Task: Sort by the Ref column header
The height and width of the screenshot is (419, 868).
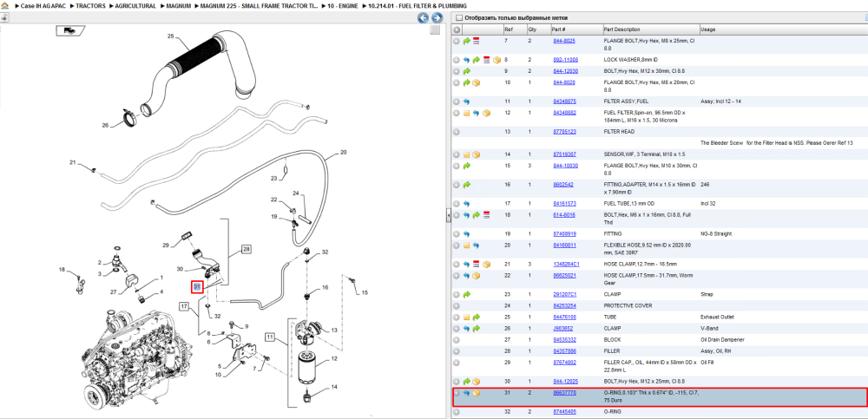Action: pyautogui.click(x=514, y=29)
